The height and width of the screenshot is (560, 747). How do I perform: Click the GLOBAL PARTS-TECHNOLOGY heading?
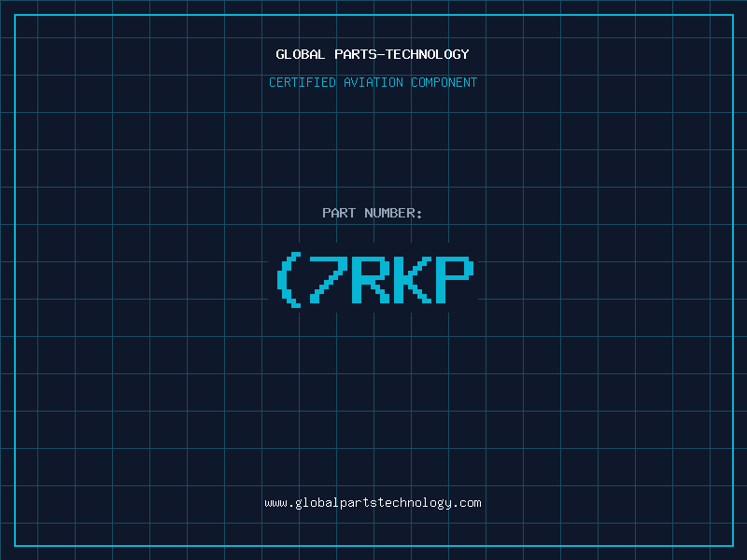click(x=373, y=54)
